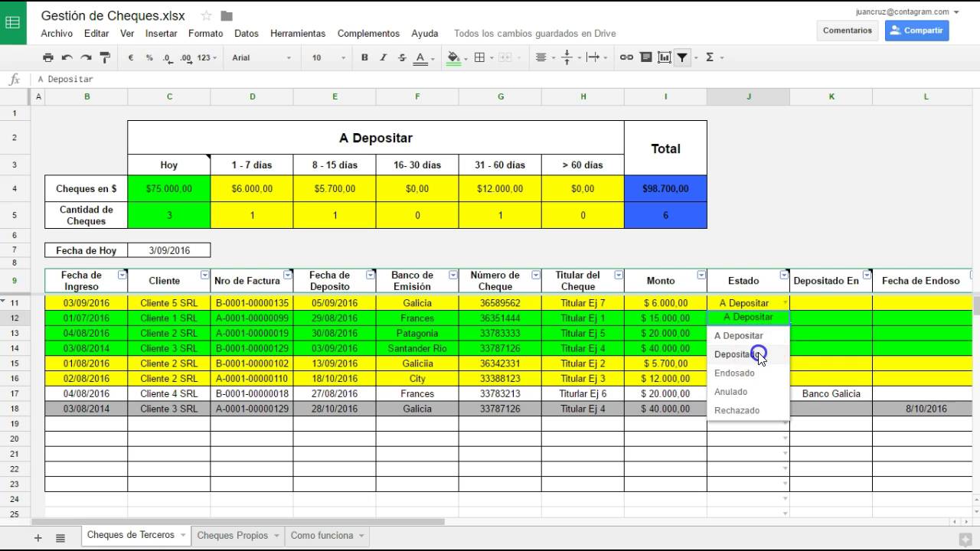Open more number formats 123 dropdown
980x551 pixels.
207,57
